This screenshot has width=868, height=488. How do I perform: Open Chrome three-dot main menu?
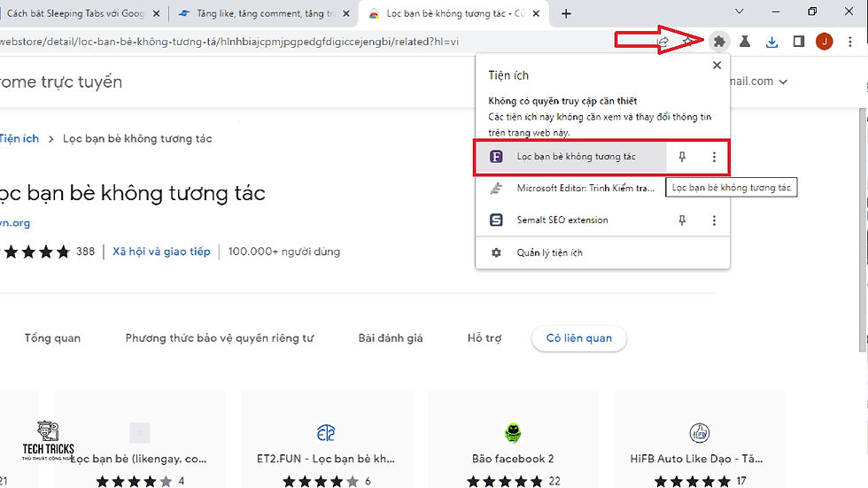(850, 42)
